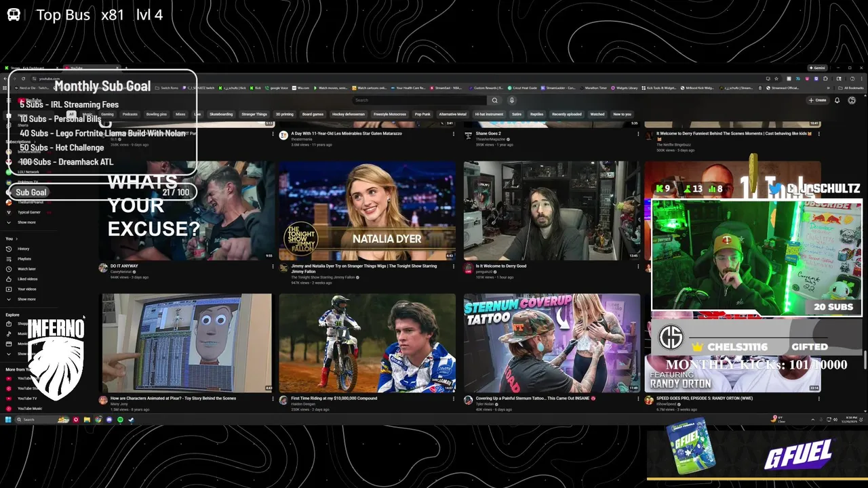Click the Create button on YouTube
Screen dimensions: 868x488
817,100
